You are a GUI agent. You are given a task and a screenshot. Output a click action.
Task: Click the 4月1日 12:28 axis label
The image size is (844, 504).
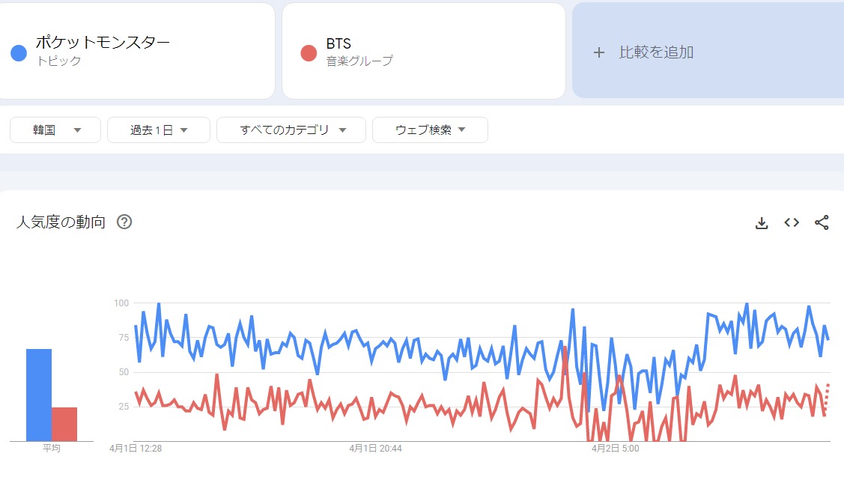136,449
